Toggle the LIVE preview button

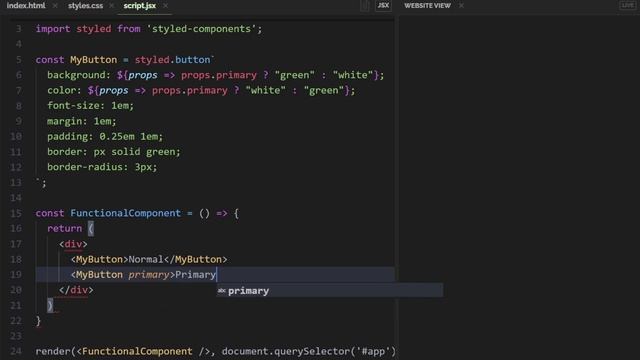point(628,6)
